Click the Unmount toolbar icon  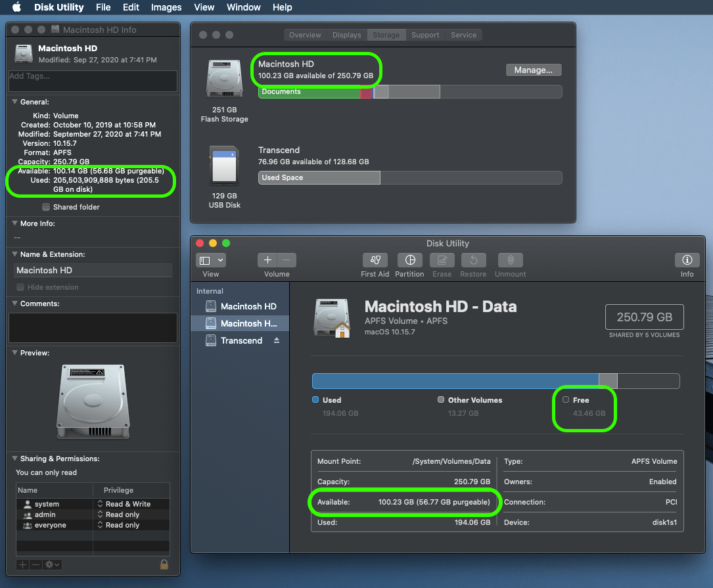pyautogui.click(x=511, y=260)
